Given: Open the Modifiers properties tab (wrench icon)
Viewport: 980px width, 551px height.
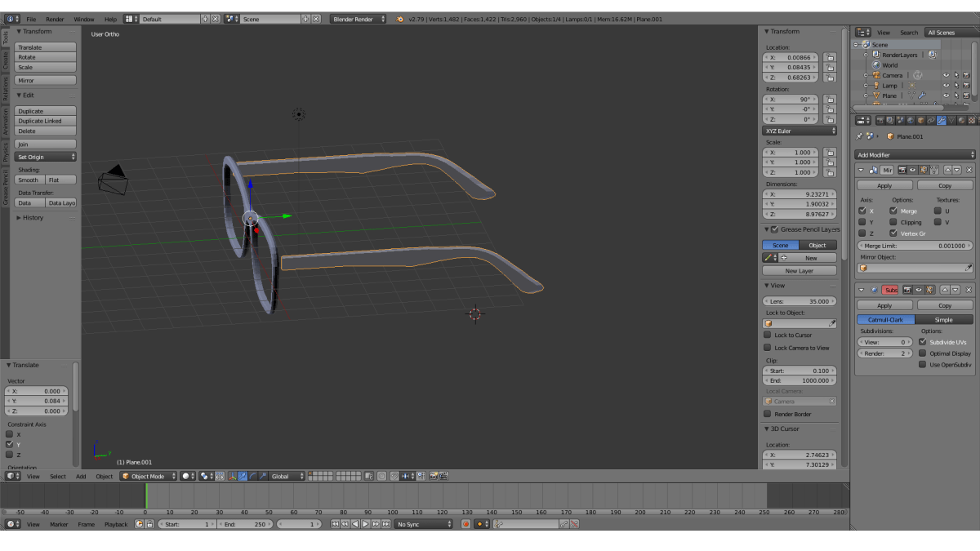Looking at the screenshot, I should tap(941, 121).
